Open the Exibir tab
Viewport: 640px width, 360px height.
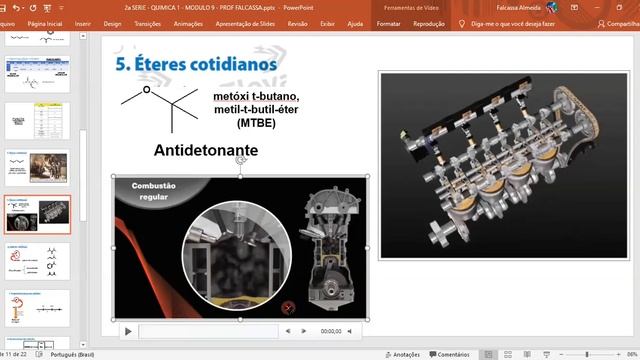click(x=327, y=24)
